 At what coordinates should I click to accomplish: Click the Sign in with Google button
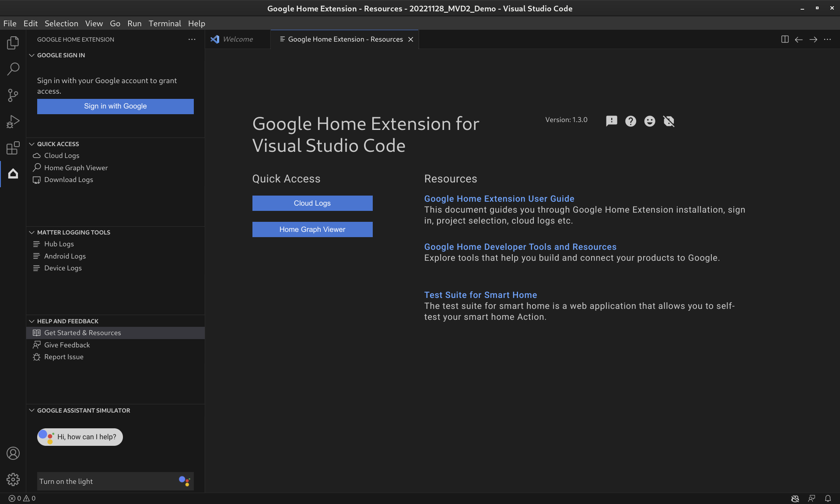pyautogui.click(x=115, y=105)
